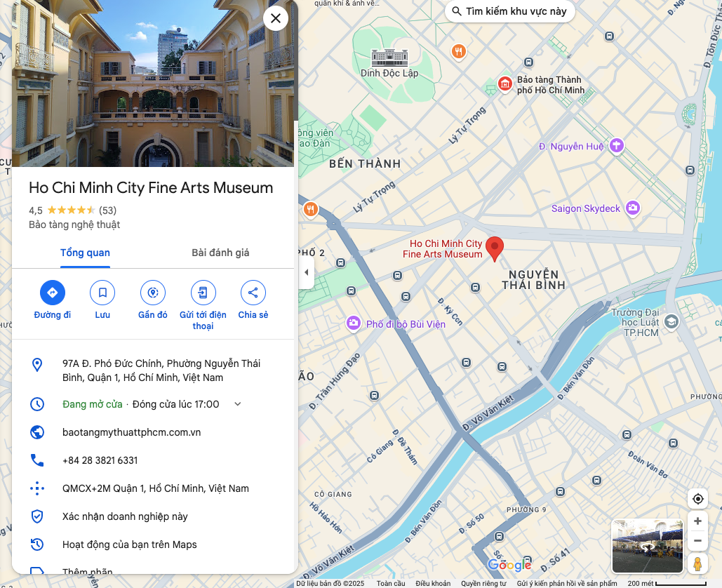Save the place with the Lưu bookmark icon
Image resolution: width=722 pixels, height=588 pixels.
102,293
